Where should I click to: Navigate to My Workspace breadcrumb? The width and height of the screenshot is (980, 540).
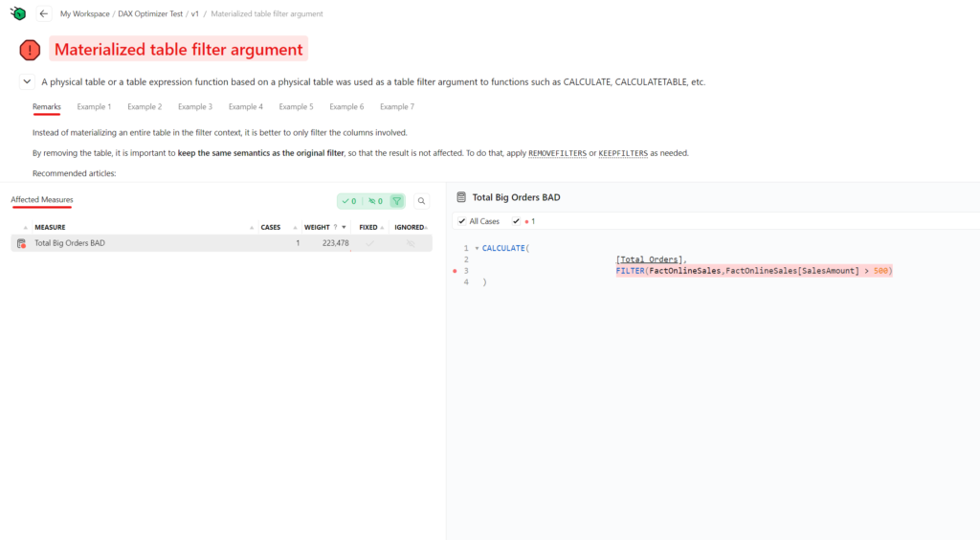coord(84,13)
